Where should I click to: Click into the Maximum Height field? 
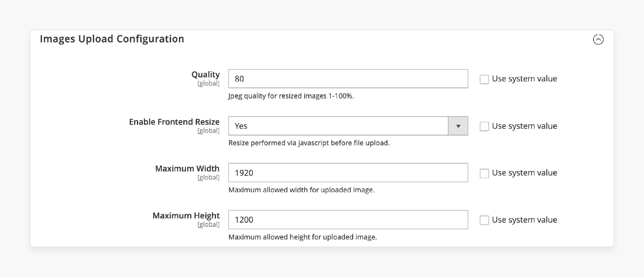tap(348, 219)
